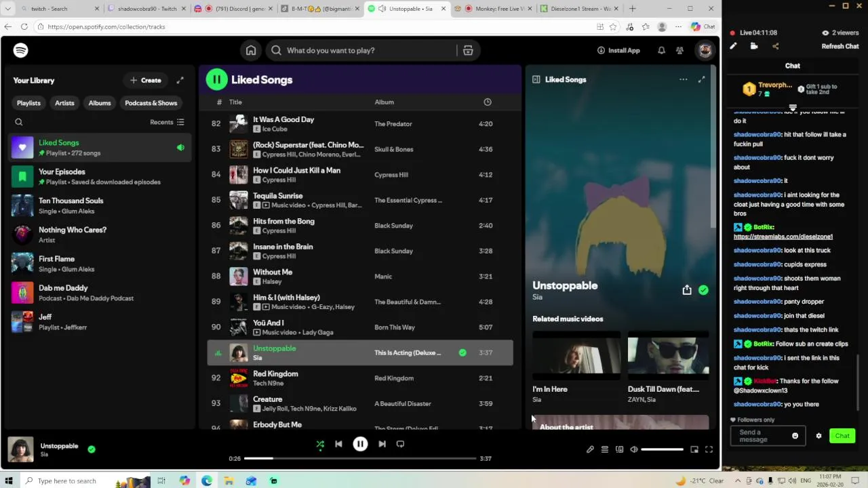Viewport: 868px width, 488px height.
Task: Open the Queue panel icon
Action: pyautogui.click(x=604, y=449)
